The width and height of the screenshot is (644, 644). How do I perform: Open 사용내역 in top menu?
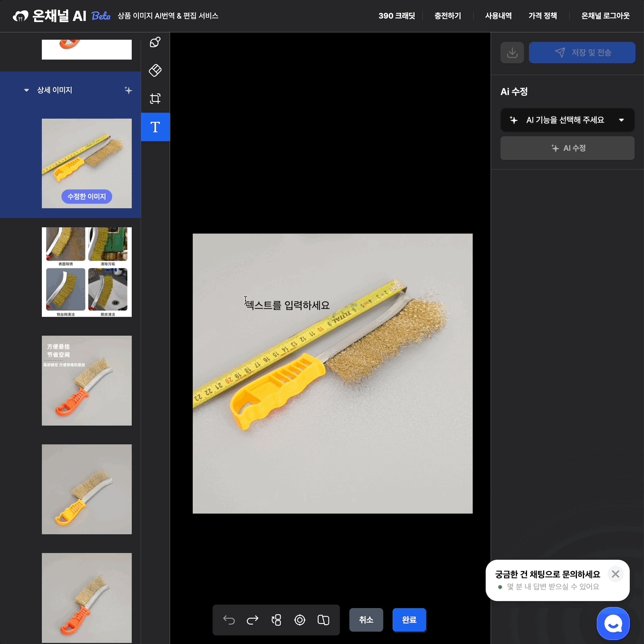click(498, 16)
